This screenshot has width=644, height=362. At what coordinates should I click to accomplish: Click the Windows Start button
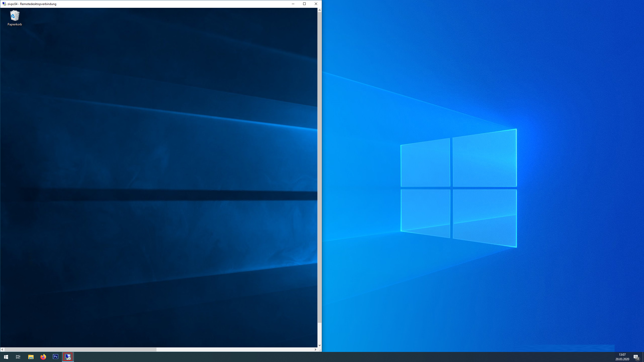click(6, 357)
